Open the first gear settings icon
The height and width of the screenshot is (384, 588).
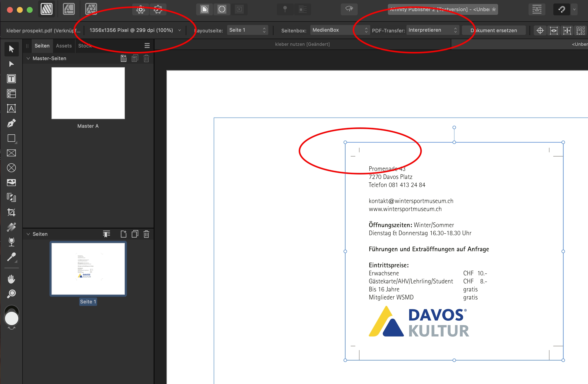point(140,9)
